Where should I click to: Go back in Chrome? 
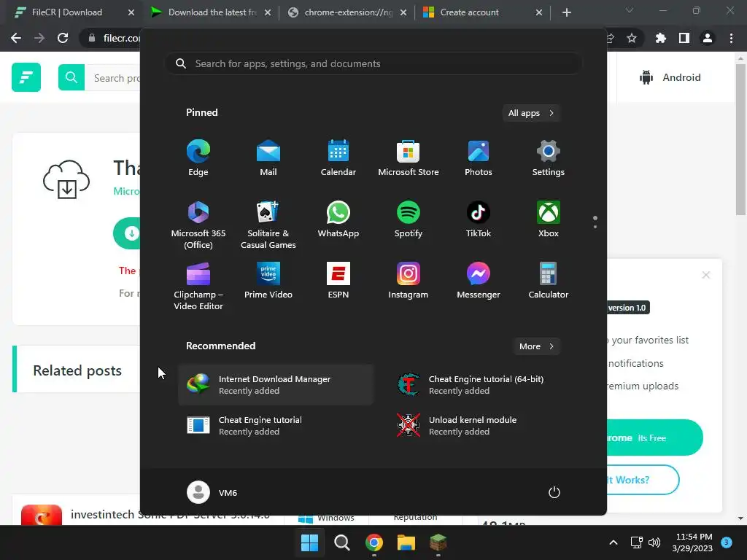click(16, 38)
